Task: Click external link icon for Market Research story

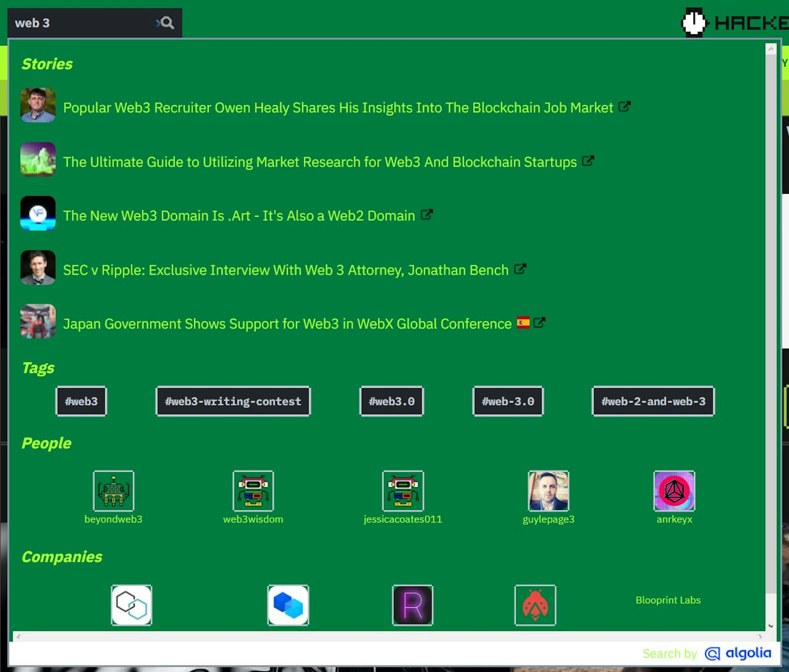Action: point(588,161)
